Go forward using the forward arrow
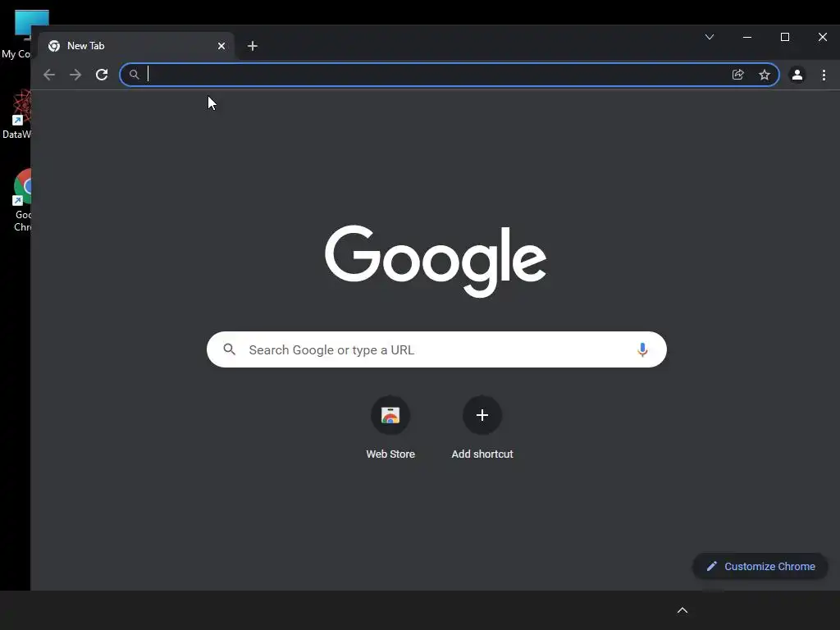This screenshot has height=630, width=840. pyautogui.click(x=75, y=75)
